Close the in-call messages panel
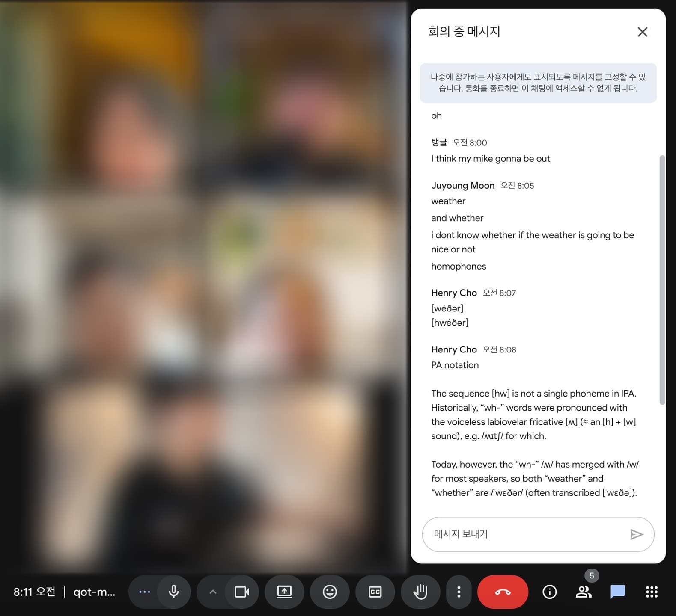Screen dimensions: 676x616 [642, 32]
